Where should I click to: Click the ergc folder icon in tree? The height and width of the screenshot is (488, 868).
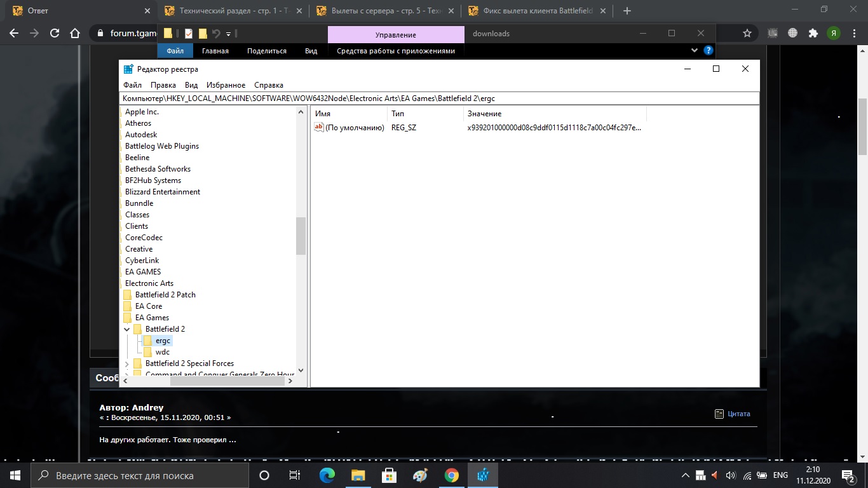click(148, 341)
